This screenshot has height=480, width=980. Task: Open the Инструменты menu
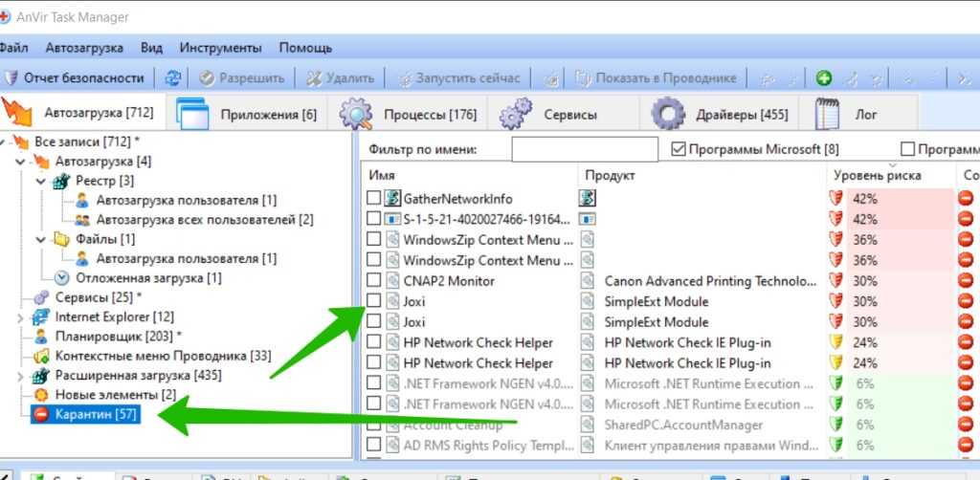pos(221,48)
